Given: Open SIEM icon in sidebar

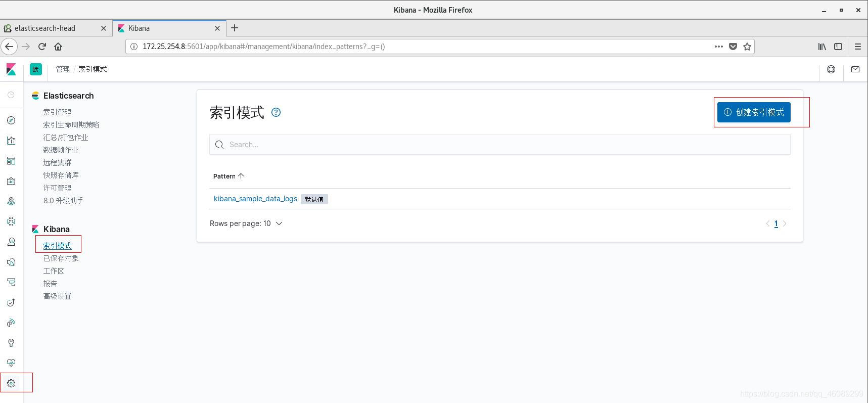Looking at the screenshot, I should coord(11,323).
